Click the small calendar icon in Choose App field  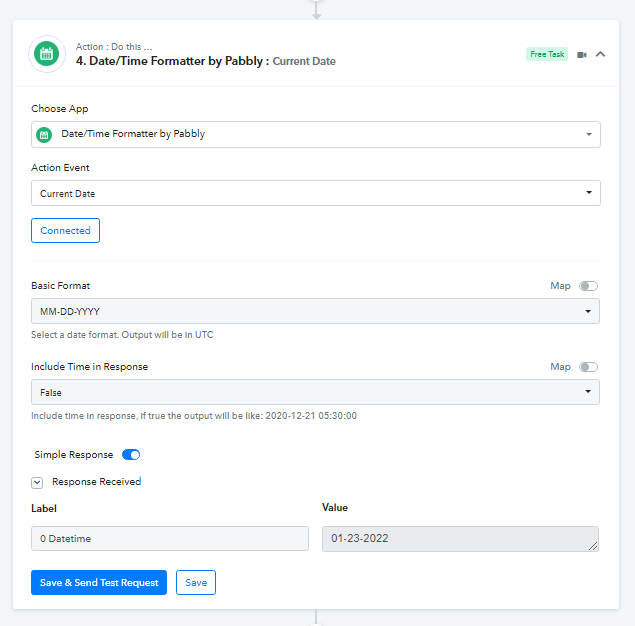click(44, 134)
